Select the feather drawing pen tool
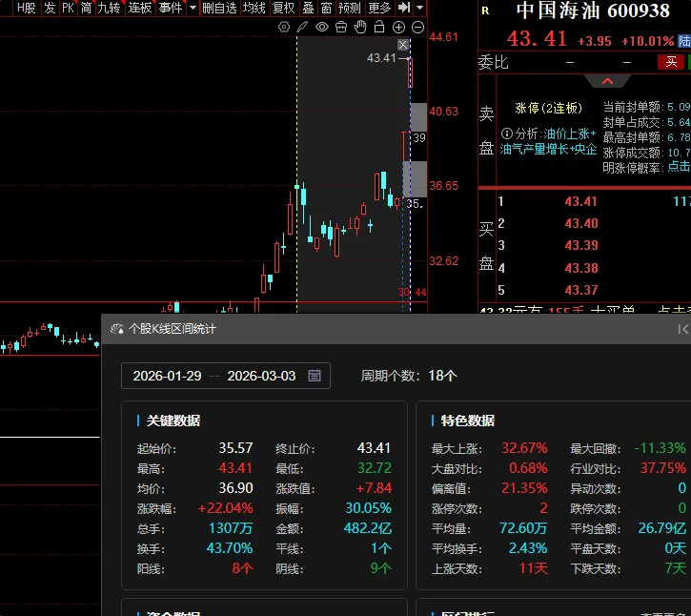The image size is (691, 616). click(x=302, y=28)
